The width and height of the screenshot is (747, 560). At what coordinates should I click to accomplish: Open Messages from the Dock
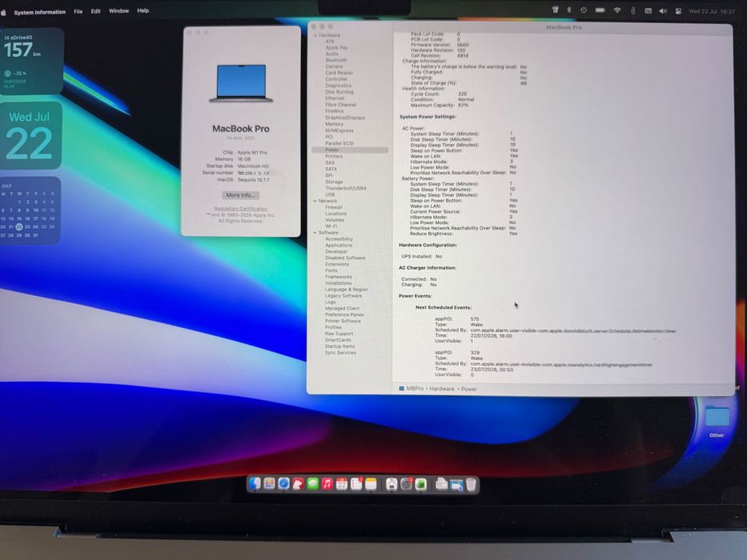point(312,484)
